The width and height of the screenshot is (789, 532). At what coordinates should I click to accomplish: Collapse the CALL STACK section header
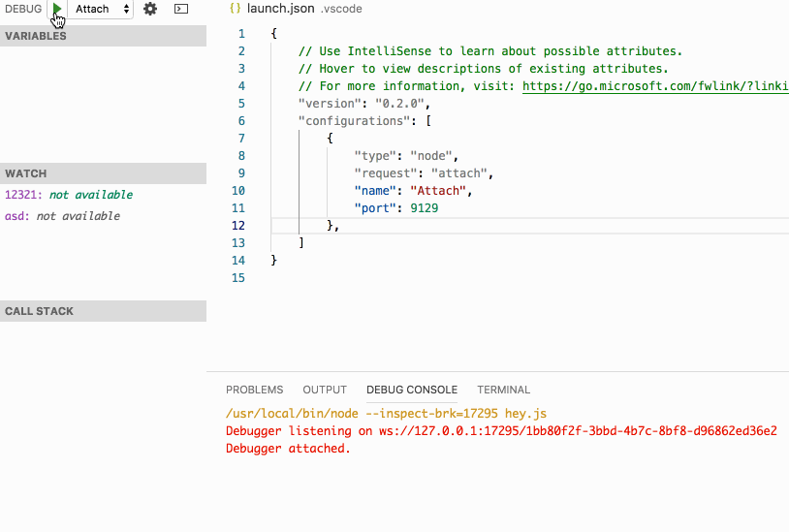(x=103, y=311)
